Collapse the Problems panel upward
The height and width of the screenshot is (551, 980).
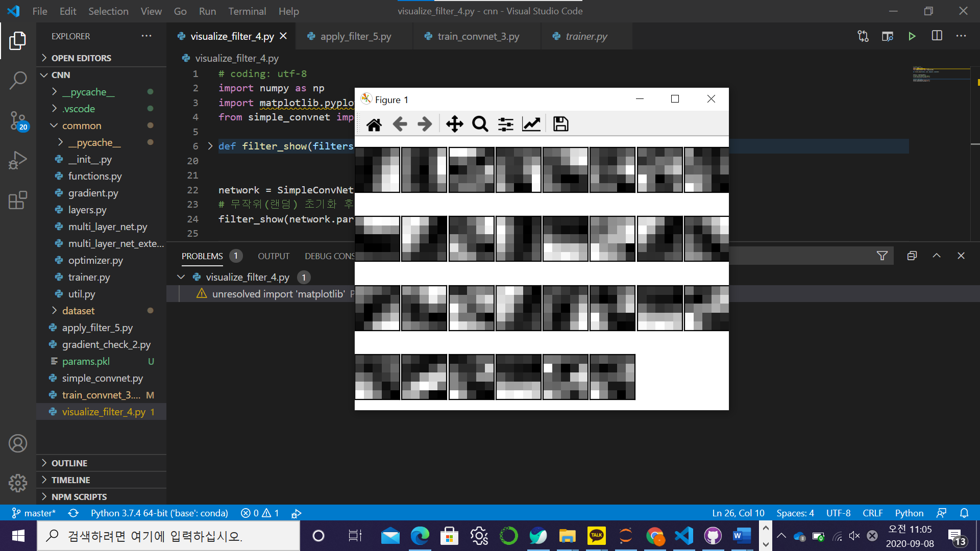click(937, 256)
